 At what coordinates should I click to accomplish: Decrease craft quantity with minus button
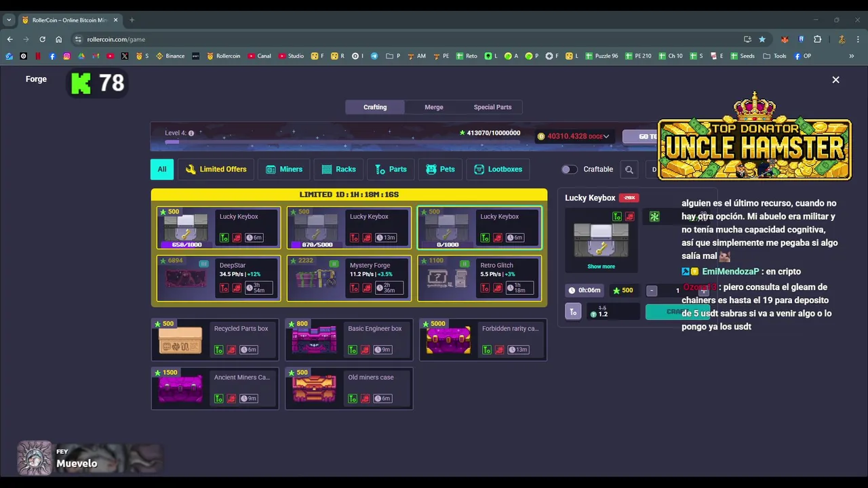[x=652, y=291]
